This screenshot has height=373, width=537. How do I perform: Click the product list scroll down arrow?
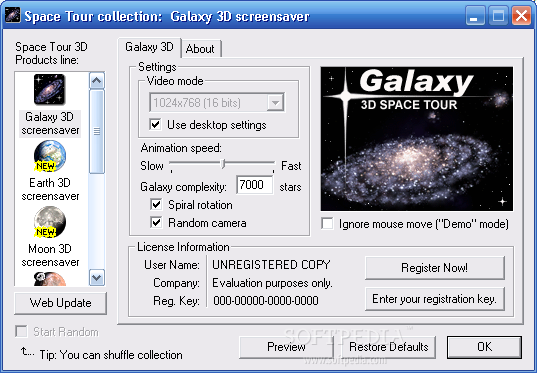[x=97, y=277]
